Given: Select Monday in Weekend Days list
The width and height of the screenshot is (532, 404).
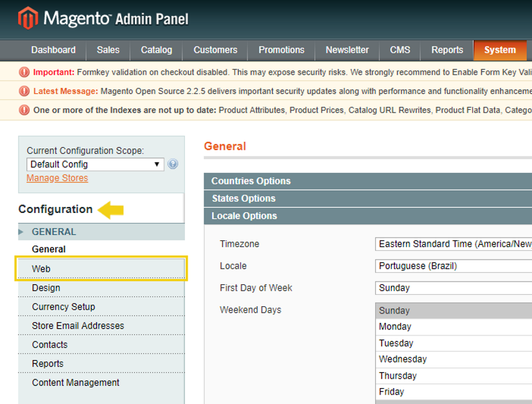Looking at the screenshot, I should click(x=454, y=327).
